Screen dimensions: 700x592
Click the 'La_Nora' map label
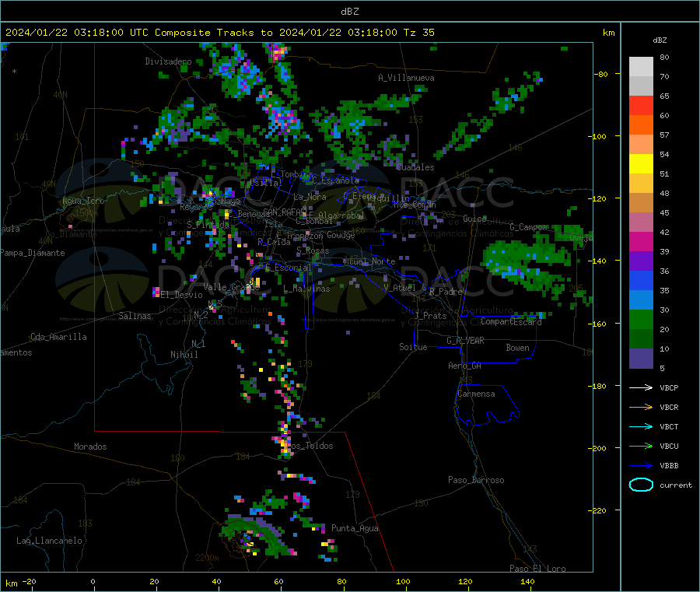[x=310, y=197]
